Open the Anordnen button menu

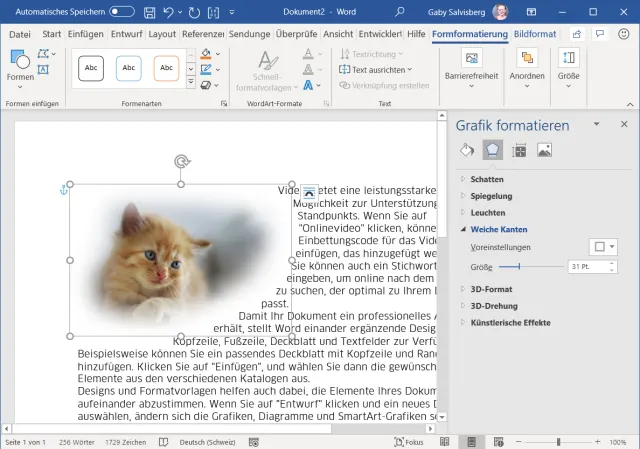526,65
